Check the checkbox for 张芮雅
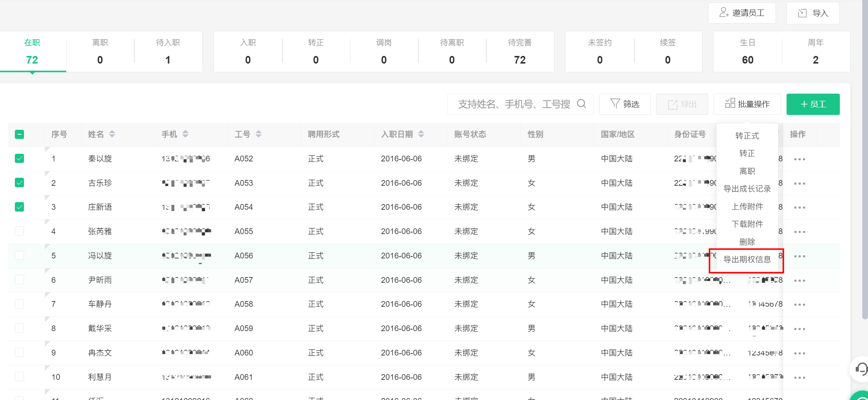This screenshot has height=400, width=868. pyautogui.click(x=19, y=231)
